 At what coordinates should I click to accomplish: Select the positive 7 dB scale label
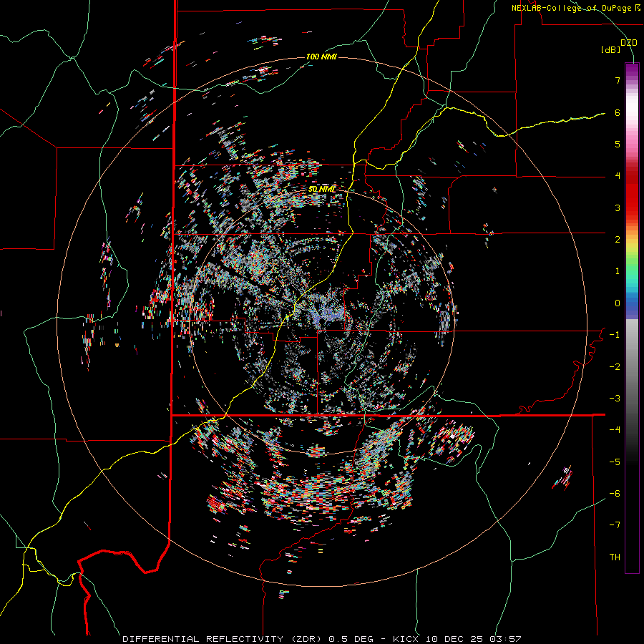click(618, 80)
